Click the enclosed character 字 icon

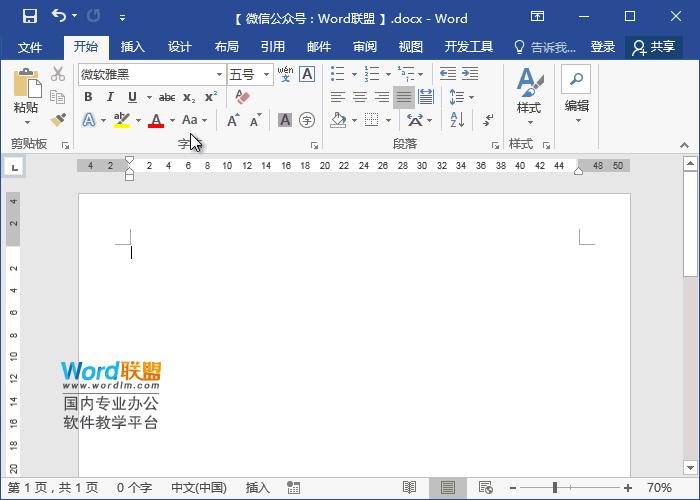click(307, 120)
